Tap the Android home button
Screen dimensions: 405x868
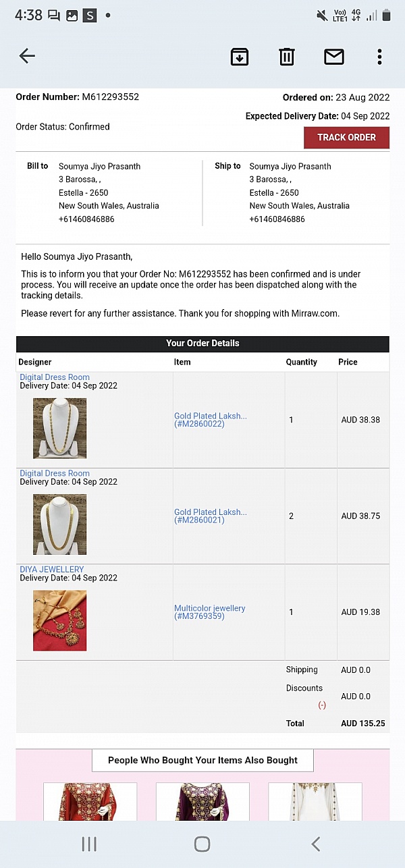202,844
